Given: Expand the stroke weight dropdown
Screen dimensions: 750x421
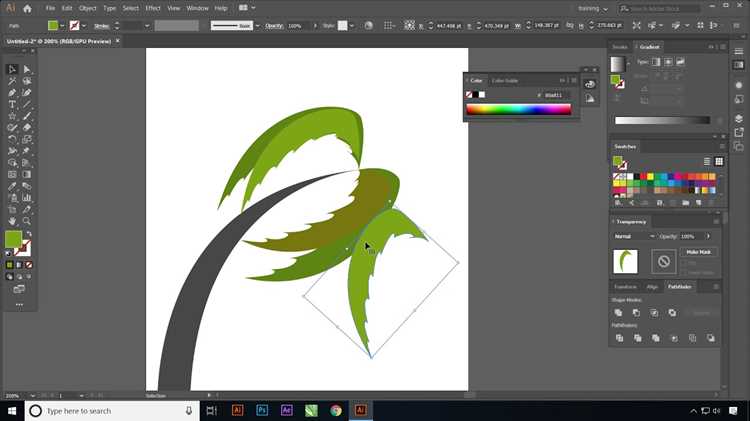Looking at the screenshot, I should [147, 26].
